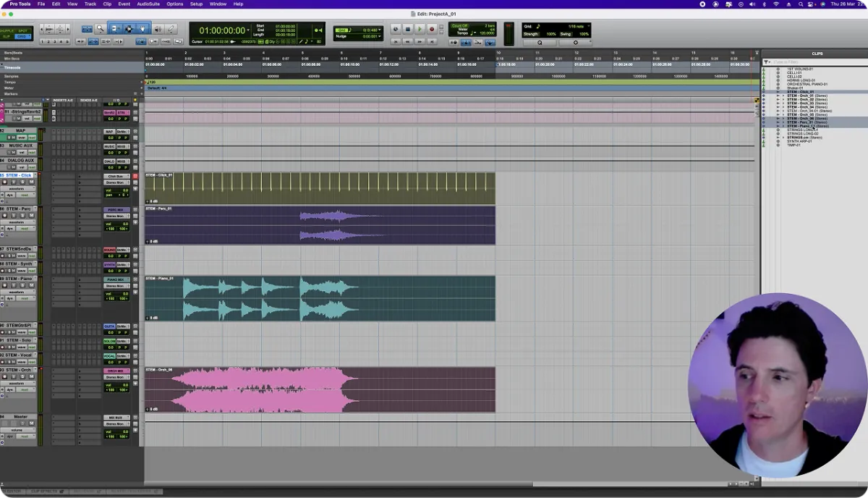
Task: Click the Stop transport button
Action: tap(407, 29)
